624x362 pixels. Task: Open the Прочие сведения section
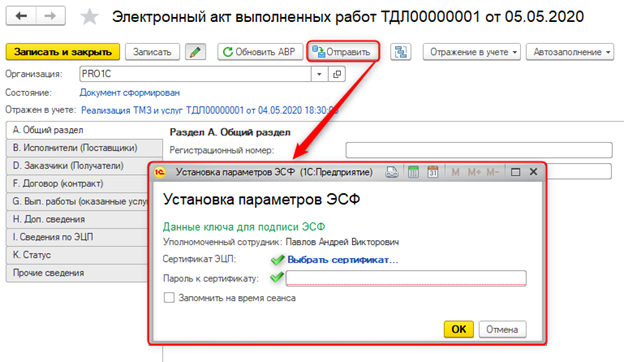78,273
